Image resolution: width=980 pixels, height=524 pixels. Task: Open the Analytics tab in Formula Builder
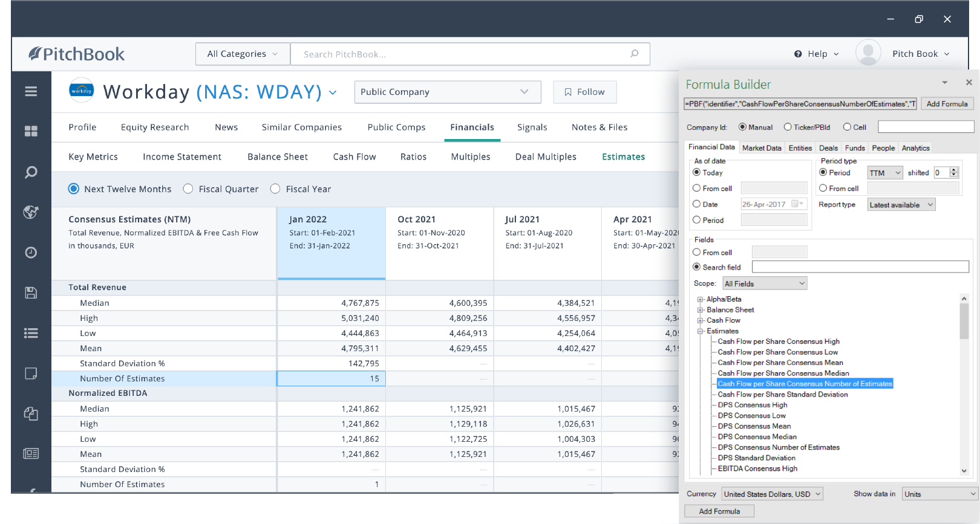pyautogui.click(x=915, y=148)
